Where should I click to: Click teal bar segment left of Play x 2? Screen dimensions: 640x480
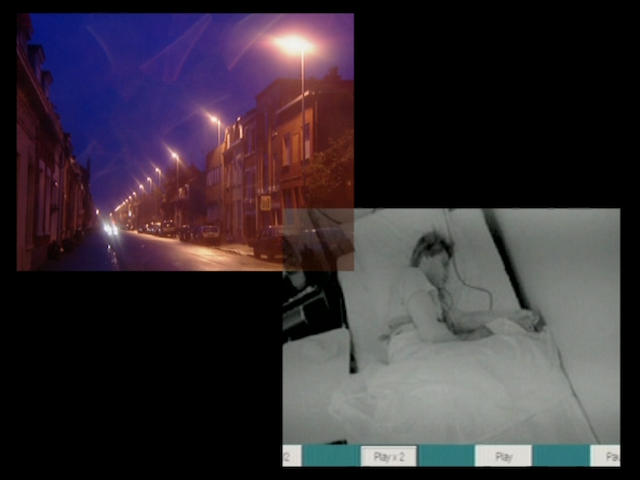(331, 456)
